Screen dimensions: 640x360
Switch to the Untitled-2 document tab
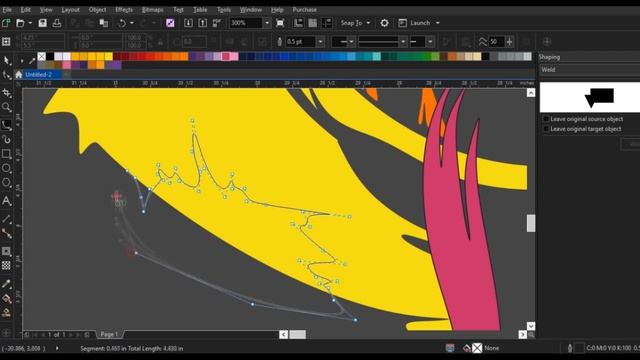[38, 75]
